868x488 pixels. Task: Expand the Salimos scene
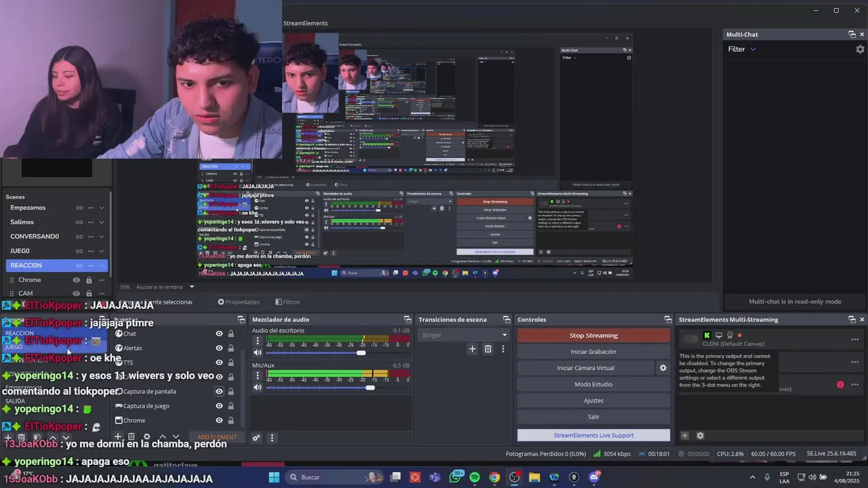(102, 222)
